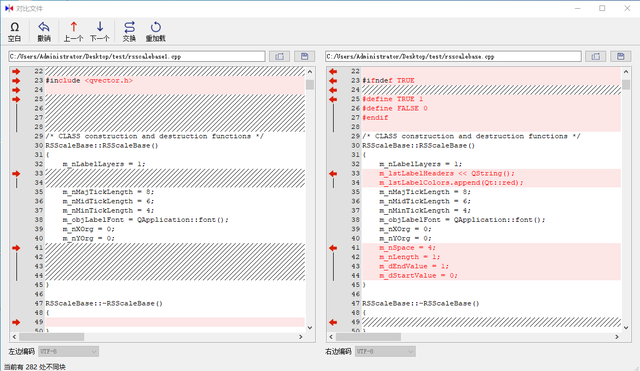Viewport: 640px width, 371px height.
Task: Save the left file with disk icon
Action: pos(304,56)
